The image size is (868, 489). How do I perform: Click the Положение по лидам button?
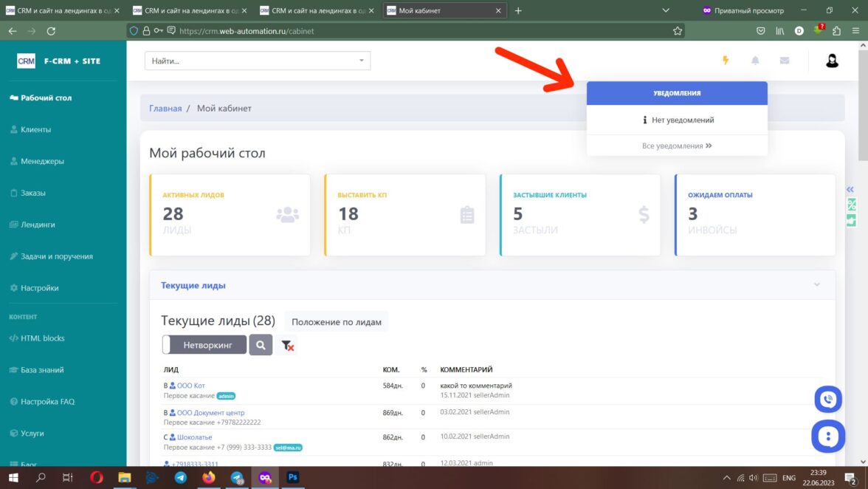pos(337,322)
